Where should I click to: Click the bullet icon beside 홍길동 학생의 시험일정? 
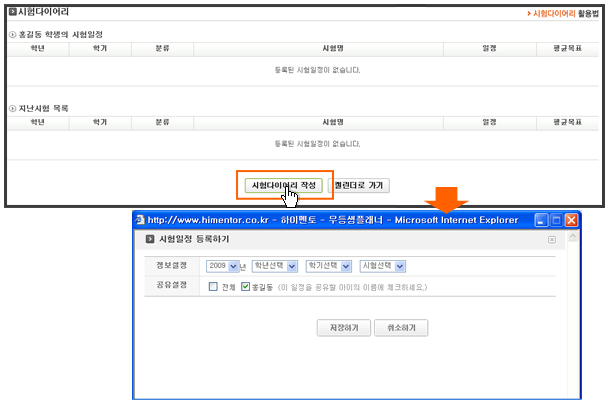[11, 35]
